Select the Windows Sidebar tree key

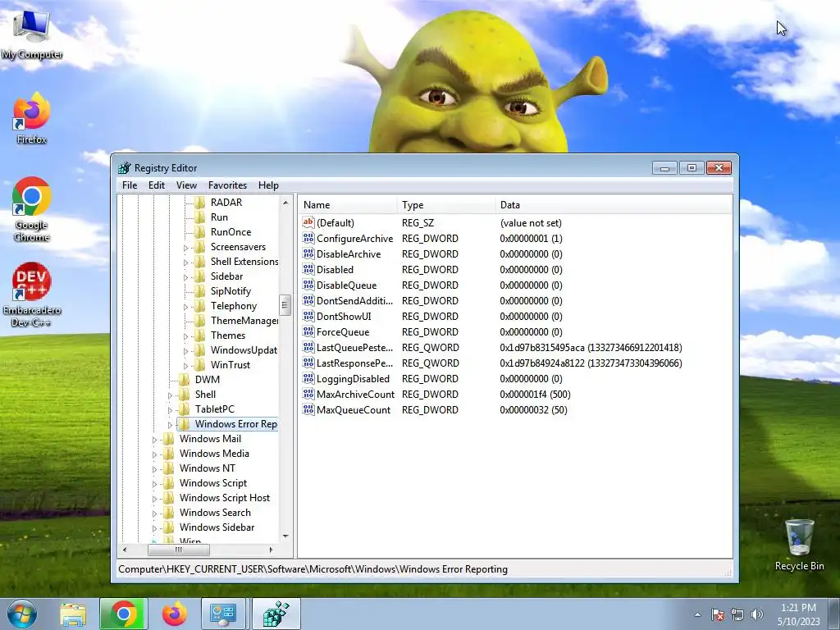pyautogui.click(x=217, y=527)
